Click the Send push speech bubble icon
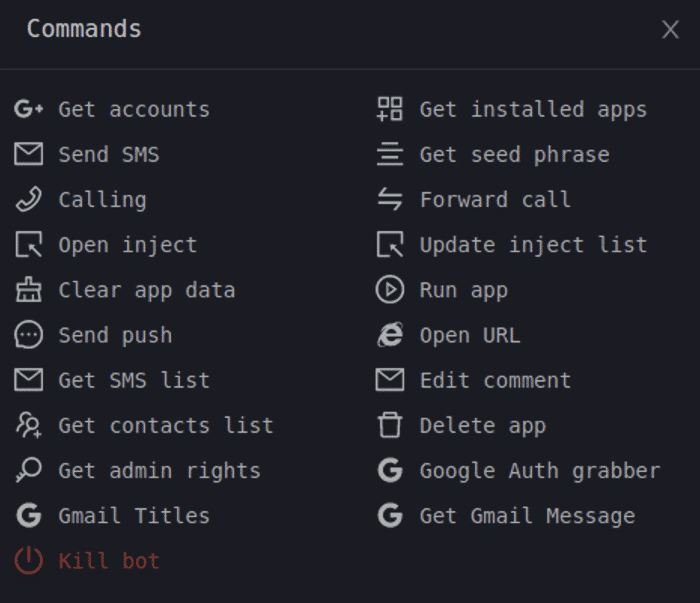Screen dimensions: 700x603 pos(28,335)
